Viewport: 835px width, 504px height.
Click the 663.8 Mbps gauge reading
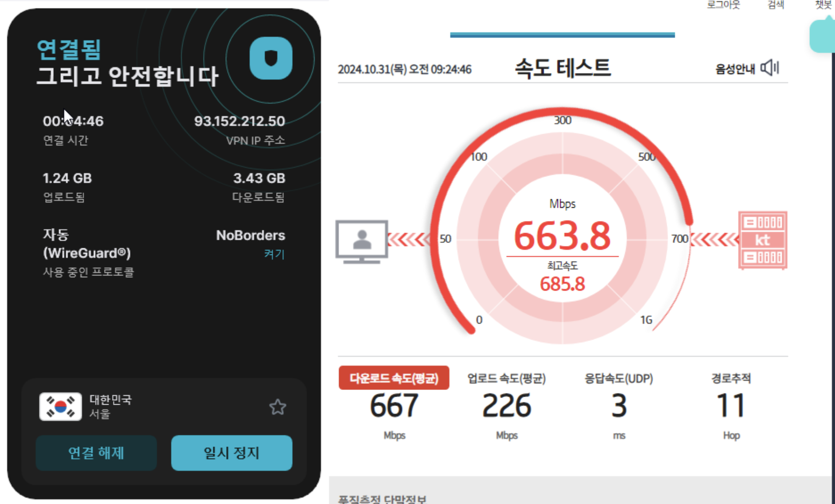tap(562, 236)
